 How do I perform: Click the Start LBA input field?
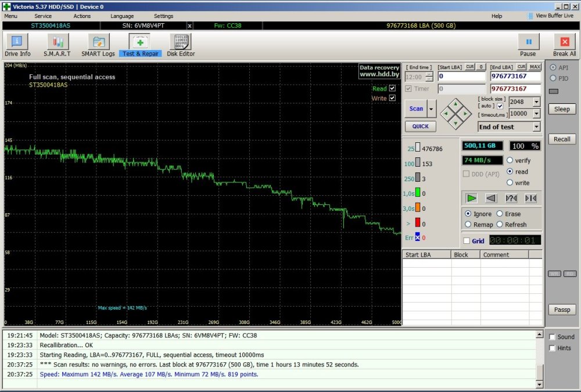point(461,76)
